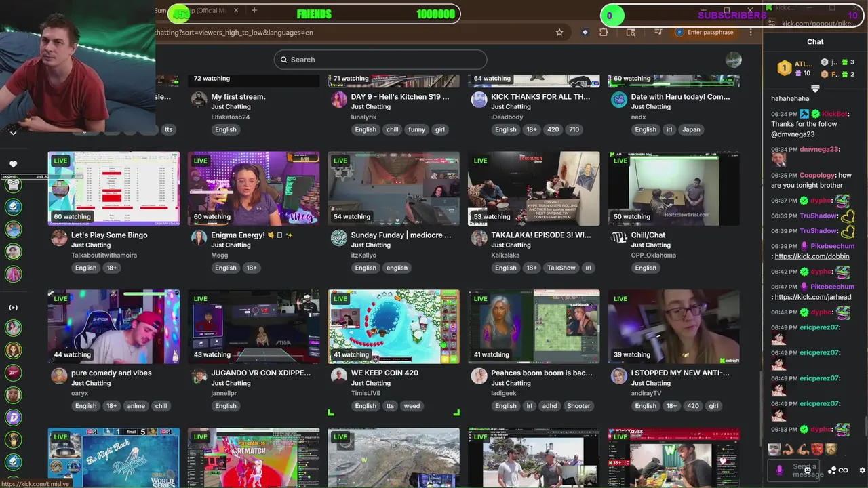This screenshot has height=488, width=868.
Task: Open 'JUGANDO VR CON XDIPPE...' stream title
Action: [261, 373]
